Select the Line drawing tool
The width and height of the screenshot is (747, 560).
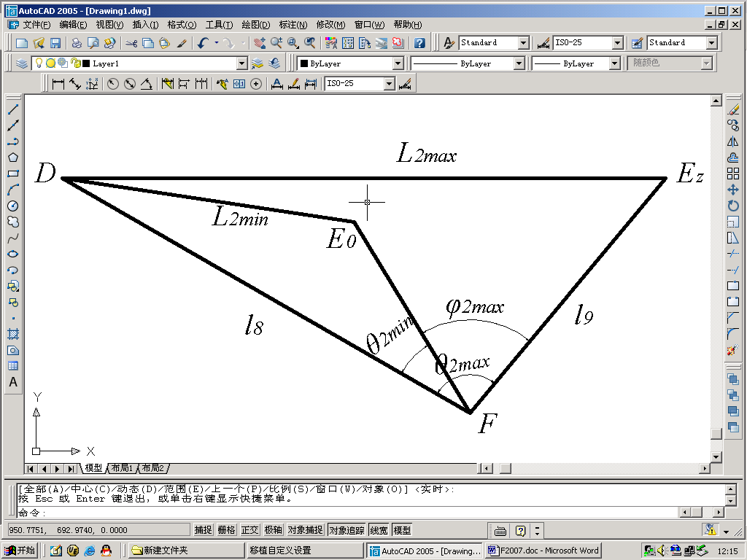(x=13, y=109)
